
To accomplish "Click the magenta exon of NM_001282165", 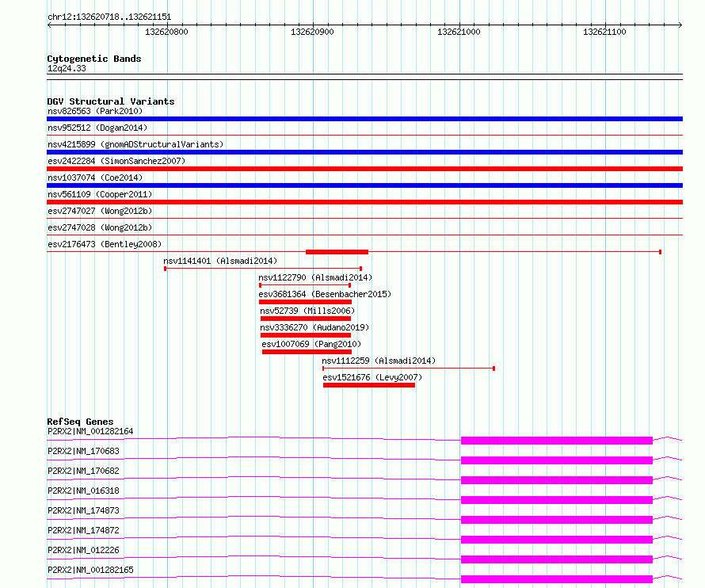I will click(x=557, y=579).
